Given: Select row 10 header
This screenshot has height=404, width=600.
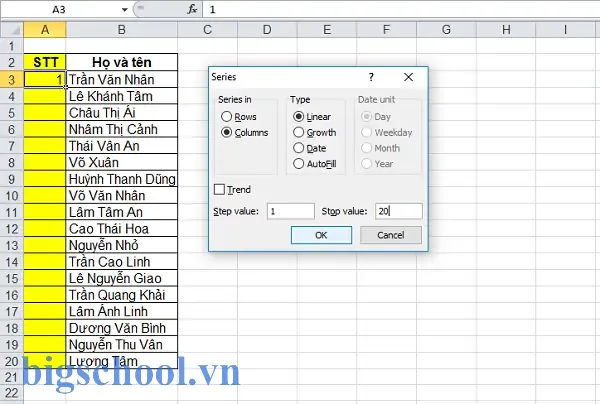Looking at the screenshot, I should click(x=11, y=195).
